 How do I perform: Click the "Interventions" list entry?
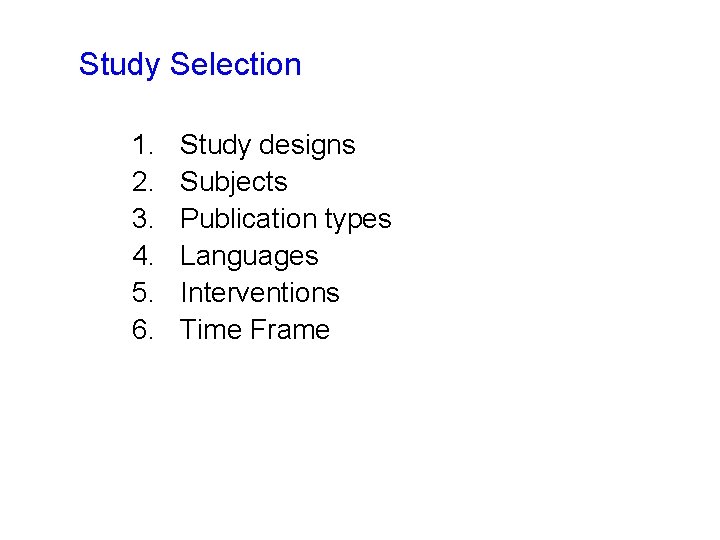(x=260, y=292)
